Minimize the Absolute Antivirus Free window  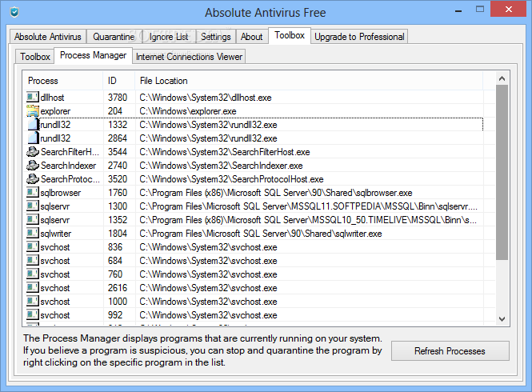(x=458, y=10)
